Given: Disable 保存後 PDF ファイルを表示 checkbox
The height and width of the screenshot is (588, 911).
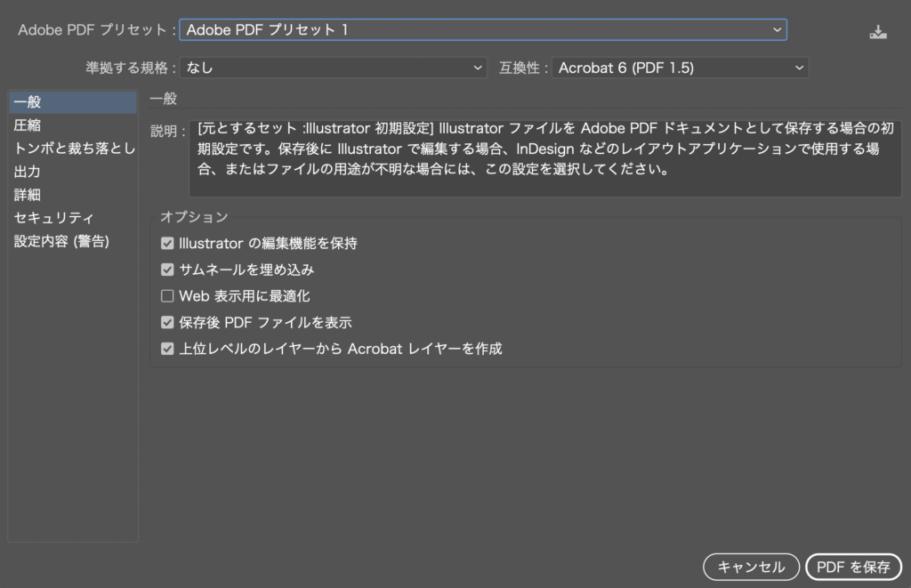Looking at the screenshot, I should coord(167,323).
